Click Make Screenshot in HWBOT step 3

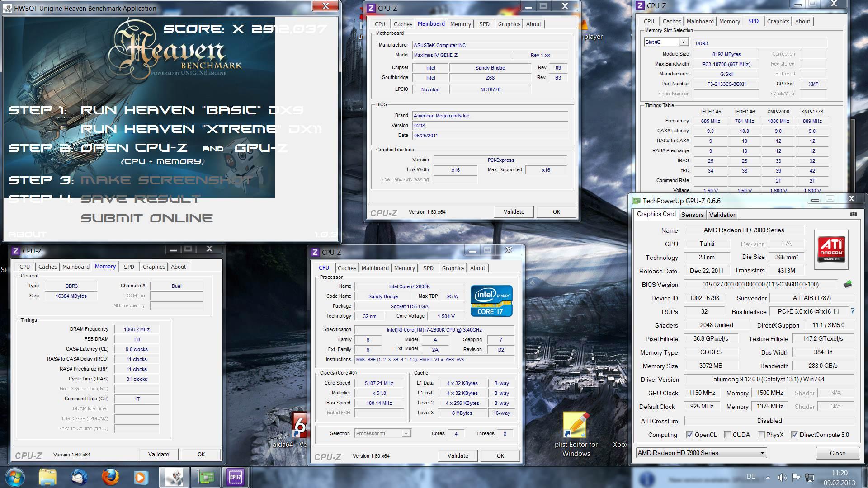pos(166,180)
